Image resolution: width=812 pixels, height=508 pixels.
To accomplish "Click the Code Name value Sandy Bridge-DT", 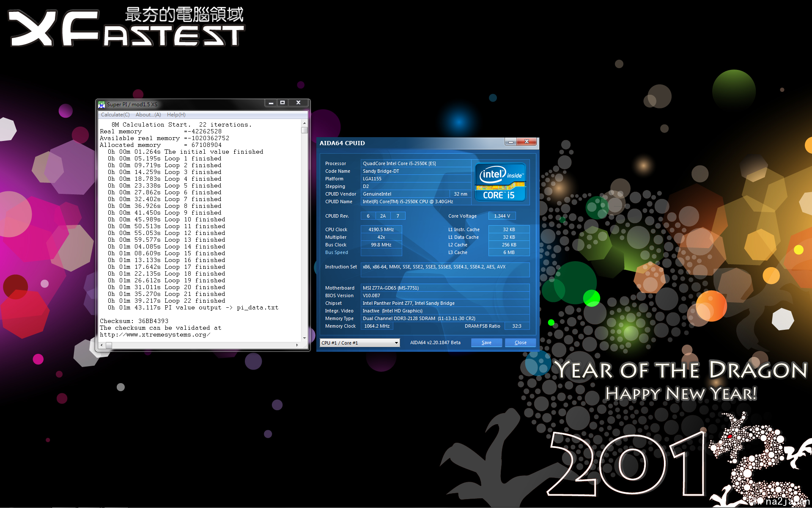I will point(416,171).
